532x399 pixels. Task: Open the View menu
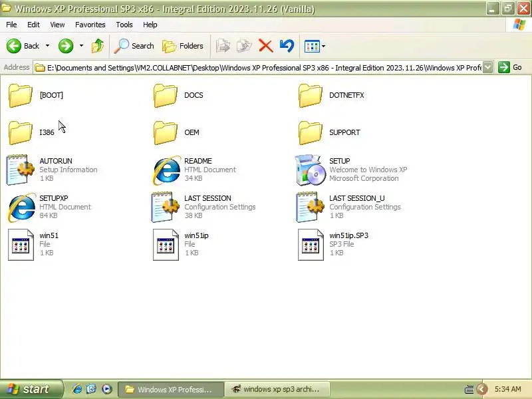point(57,25)
